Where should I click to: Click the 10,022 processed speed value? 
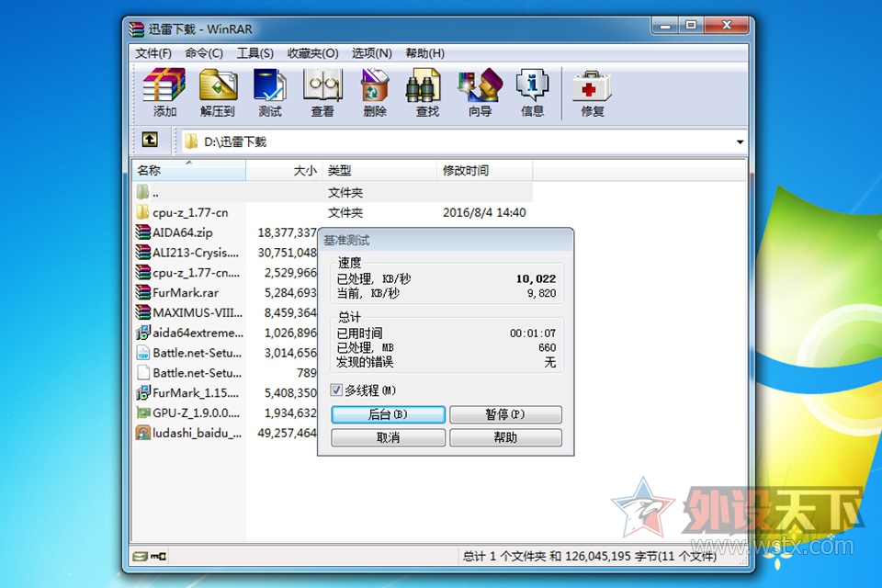tap(536, 278)
